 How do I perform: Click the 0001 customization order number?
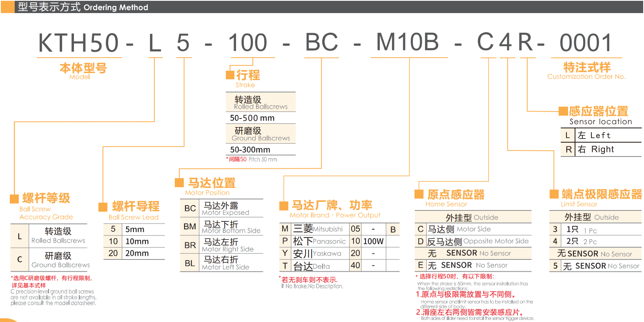coord(586,43)
